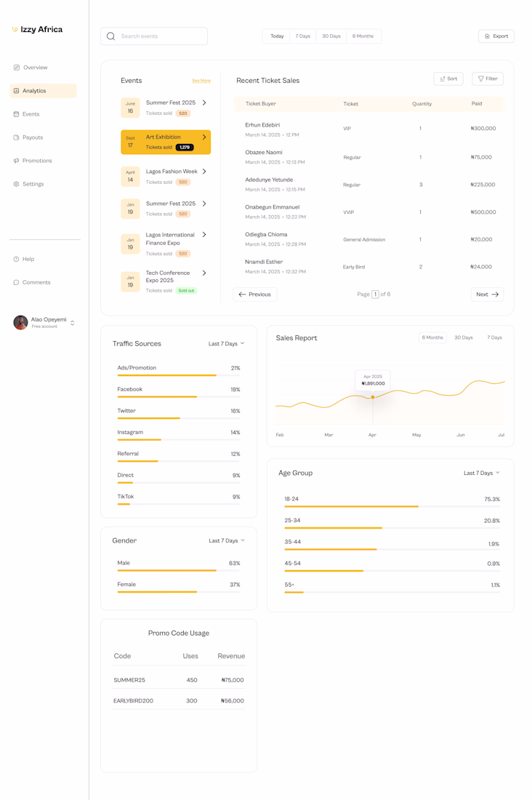The width and height of the screenshot is (532, 800).
Task: Click the Male gender progress bar
Action: click(x=179, y=570)
